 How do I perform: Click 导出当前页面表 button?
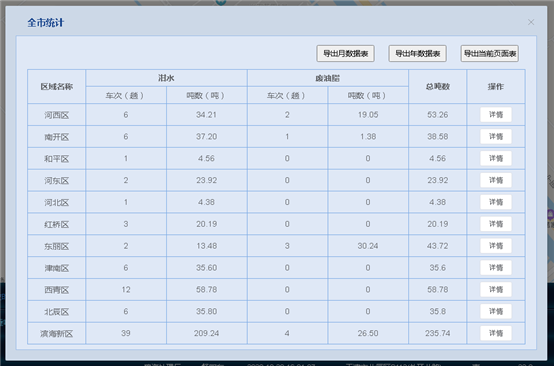490,53
